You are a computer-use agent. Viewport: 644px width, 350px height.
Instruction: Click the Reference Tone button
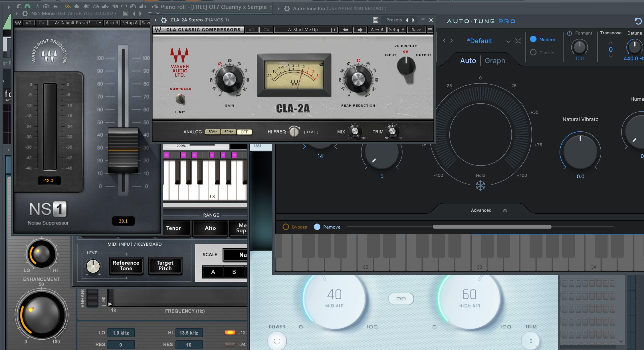(x=126, y=266)
